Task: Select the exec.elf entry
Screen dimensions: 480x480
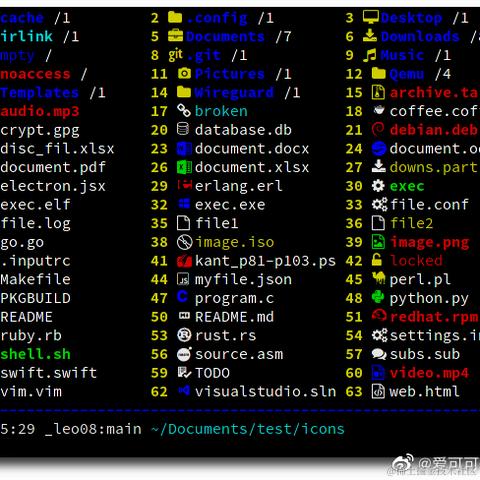Action: click(x=35, y=205)
